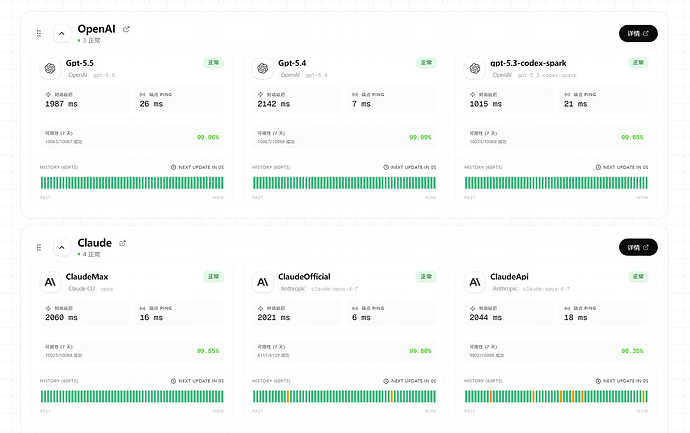Click the Gpt-5.5 history status bar

pos(132,183)
